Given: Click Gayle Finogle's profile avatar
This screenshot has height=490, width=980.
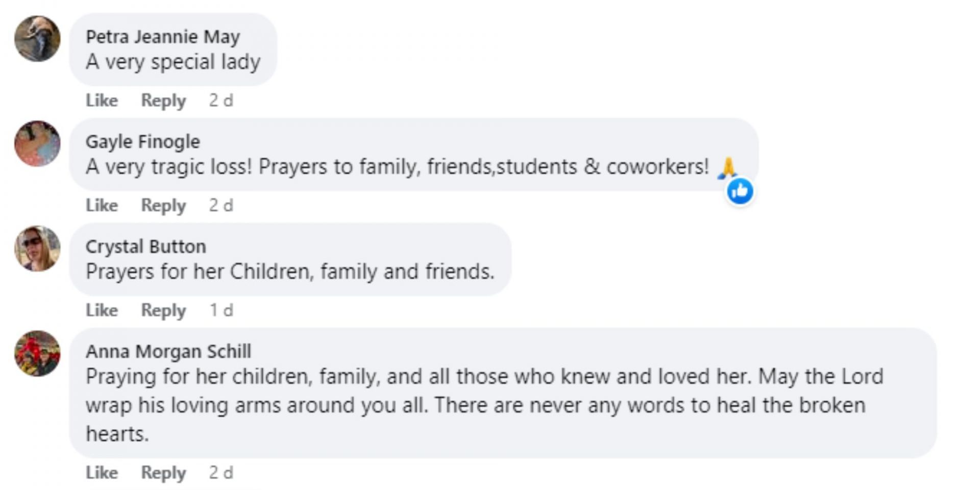Looking at the screenshot, I should [x=37, y=143].
